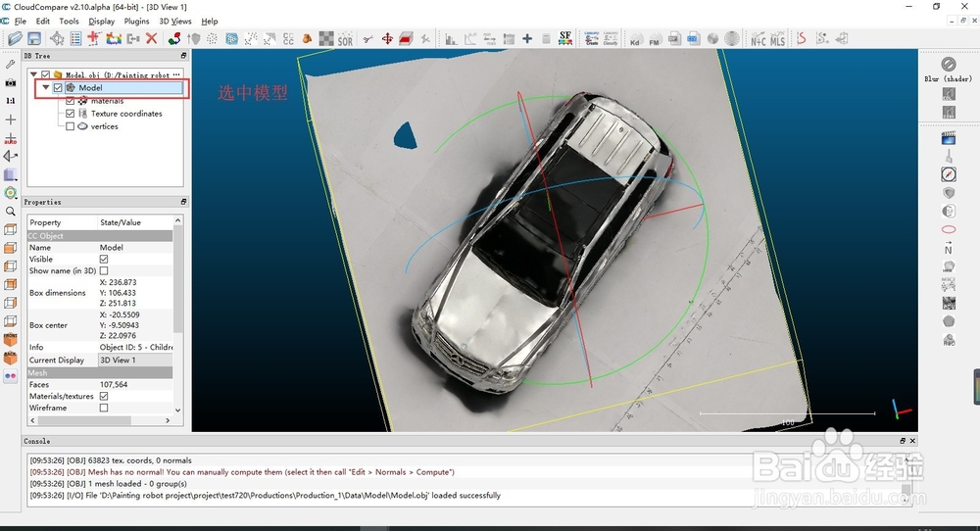
Task: Click the CC cloud-to-cloud distance icon
Action: 288,39
